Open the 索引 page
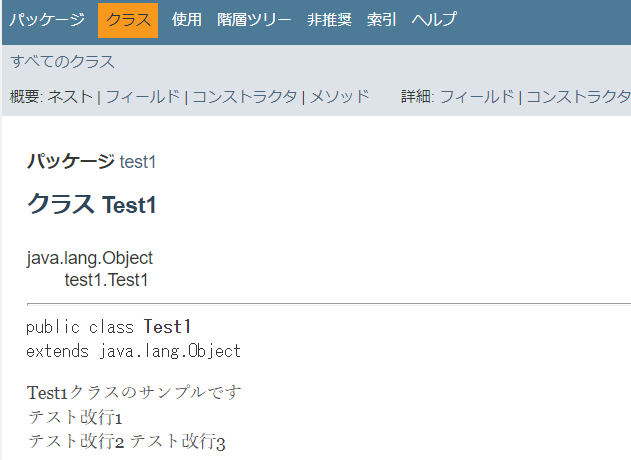 point(382,20)
